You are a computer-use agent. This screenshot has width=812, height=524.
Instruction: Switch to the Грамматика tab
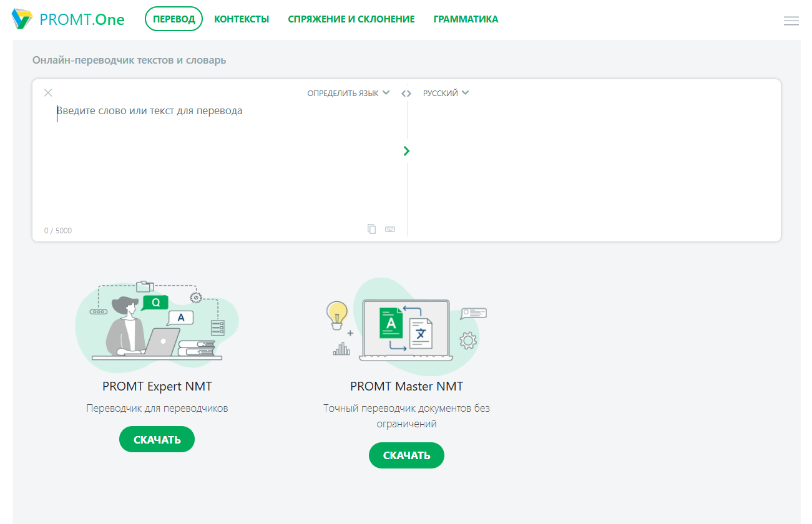pos(466,19)
